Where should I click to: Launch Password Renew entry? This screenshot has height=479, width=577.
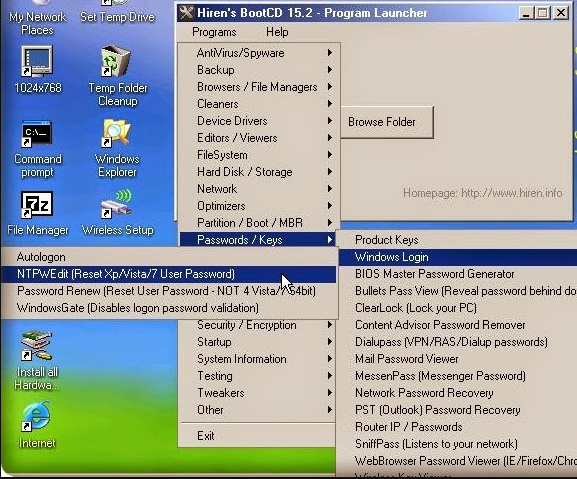(169, 291)
